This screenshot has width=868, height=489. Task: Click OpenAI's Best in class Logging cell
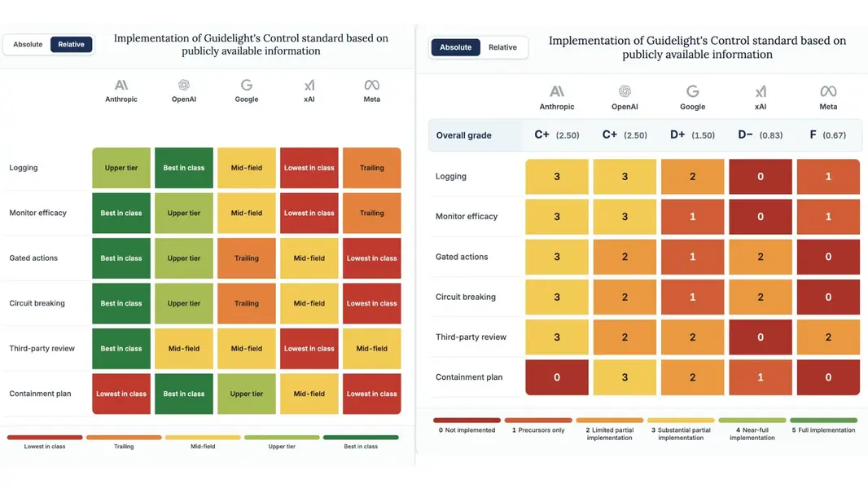pos(184,168)
